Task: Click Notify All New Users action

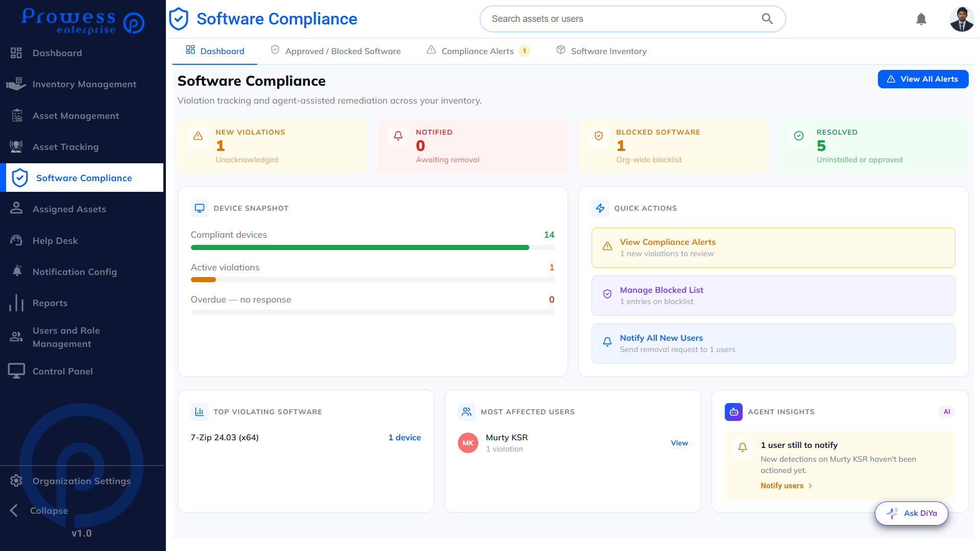Action: [773, 343]
